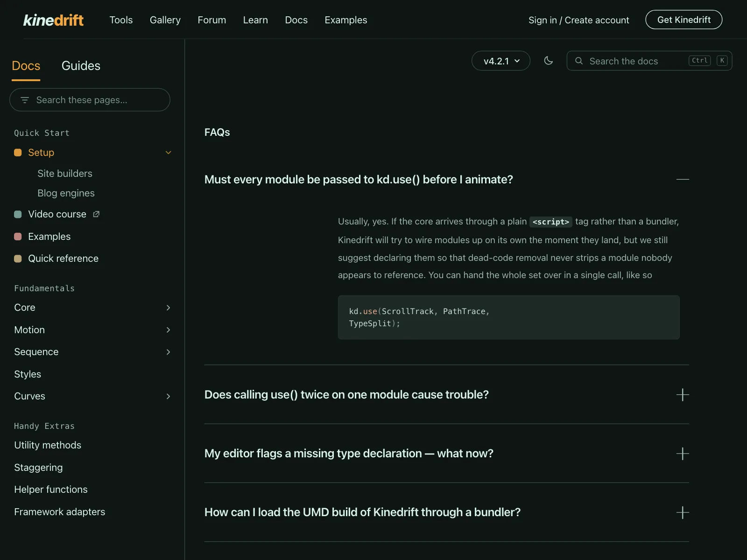Click the K keyboard hint badge
The image size is (747, 560).
point(722,61)
